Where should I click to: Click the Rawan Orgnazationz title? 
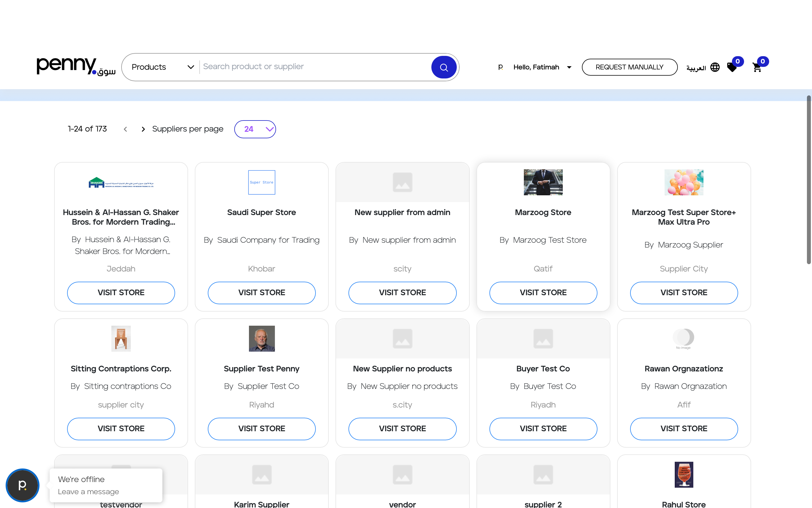pyautogui.click(x=684, y=369)
